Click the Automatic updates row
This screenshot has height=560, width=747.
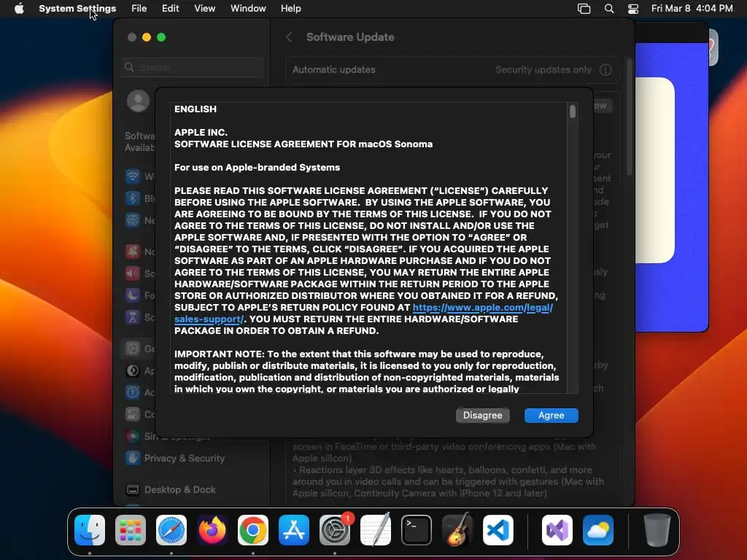tap(452, 69)
